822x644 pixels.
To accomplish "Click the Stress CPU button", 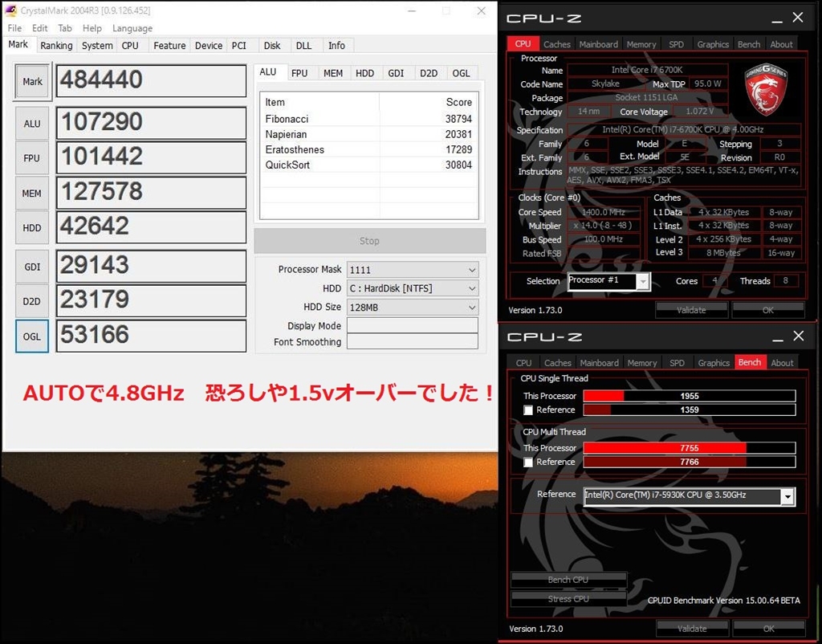I will (x=568, y=599).
